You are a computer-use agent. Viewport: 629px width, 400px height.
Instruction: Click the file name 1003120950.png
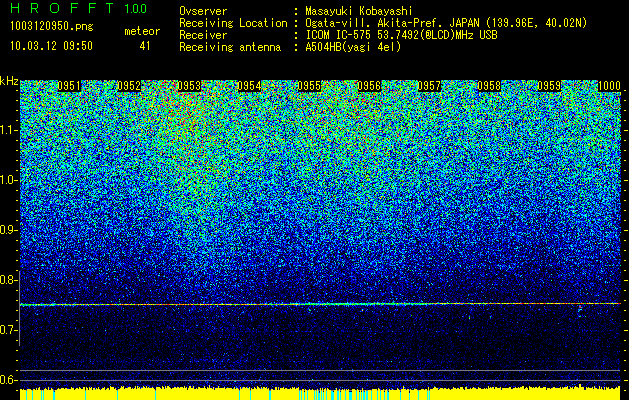52,26
